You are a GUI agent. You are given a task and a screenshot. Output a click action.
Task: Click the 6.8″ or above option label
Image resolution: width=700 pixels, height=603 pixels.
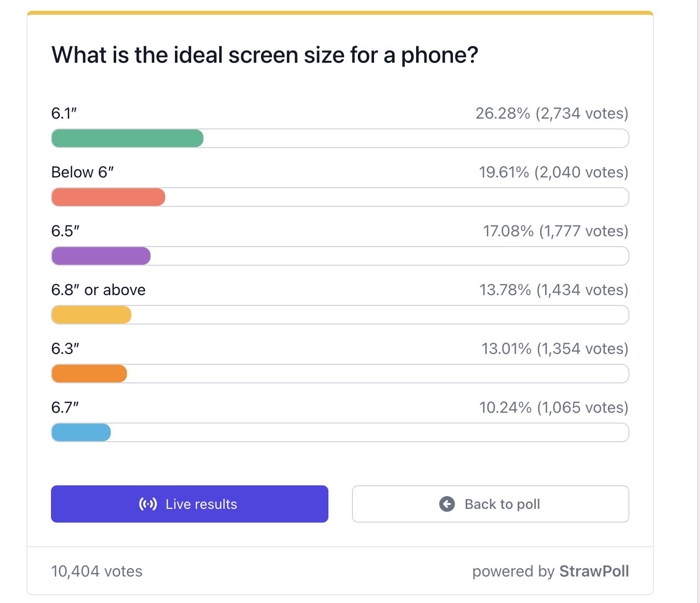click(99, 290)
